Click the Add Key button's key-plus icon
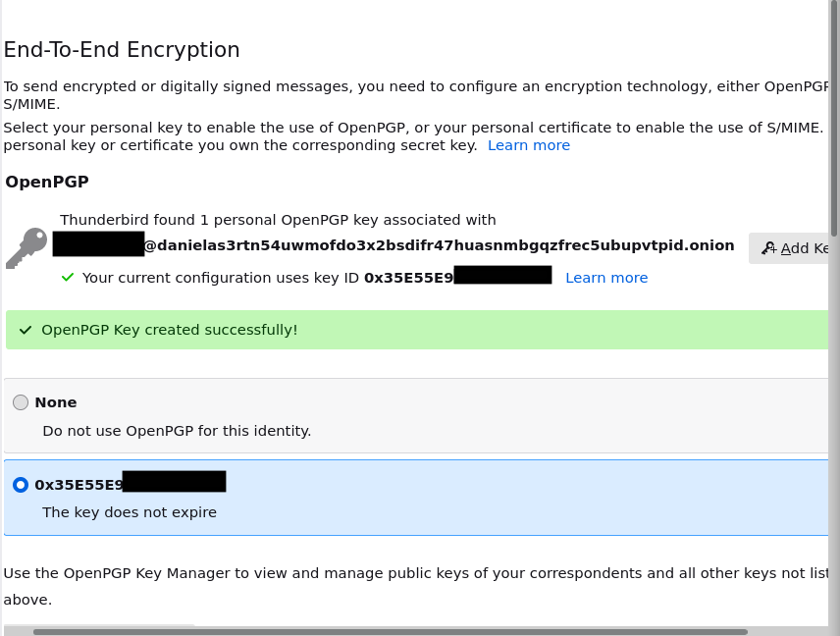This screenshot has height=636, width=840. 768,248
